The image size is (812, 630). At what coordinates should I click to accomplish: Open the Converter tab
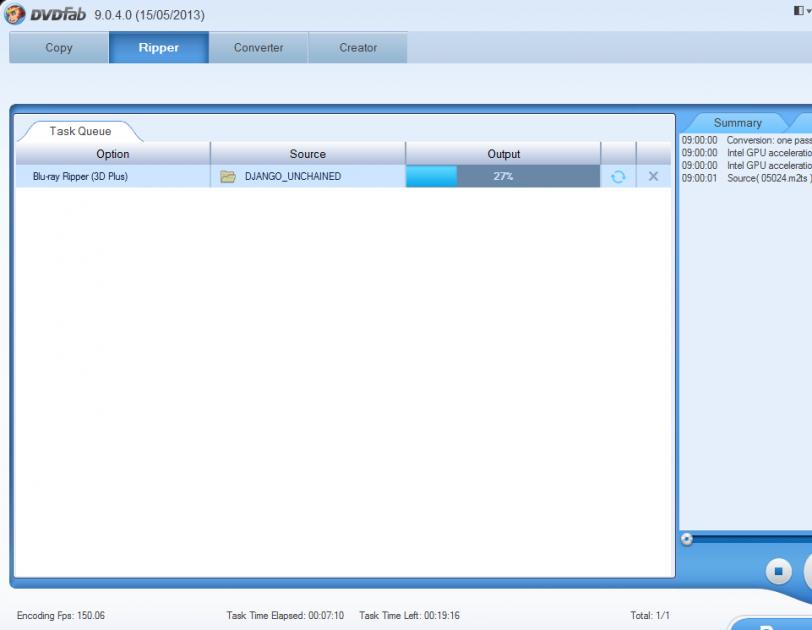(258, 48)
